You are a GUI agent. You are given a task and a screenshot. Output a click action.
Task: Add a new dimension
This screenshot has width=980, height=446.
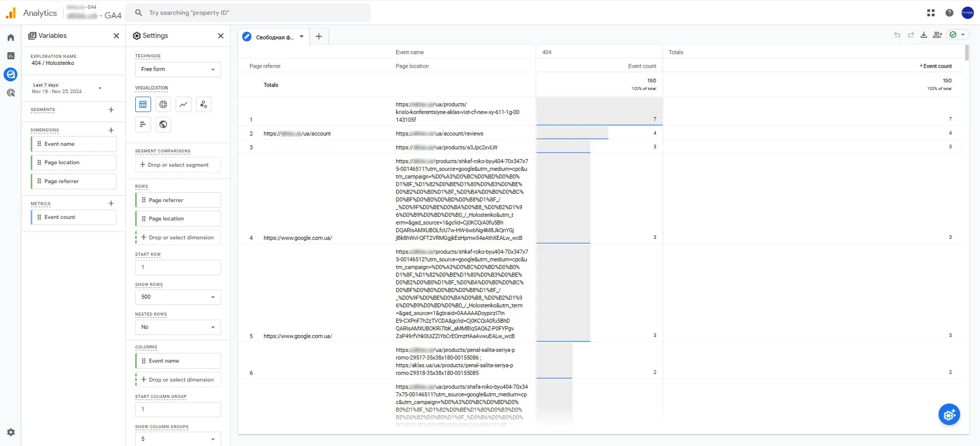coord(111,130)
